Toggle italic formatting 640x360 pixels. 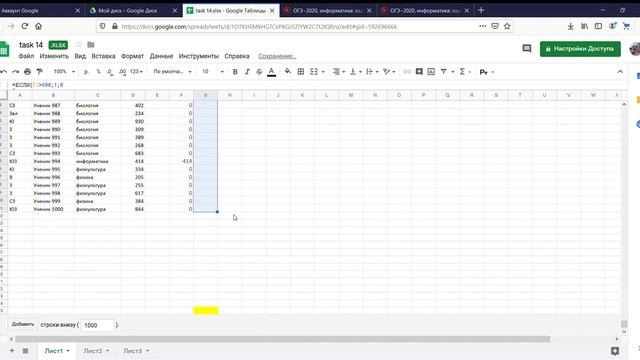247,72
